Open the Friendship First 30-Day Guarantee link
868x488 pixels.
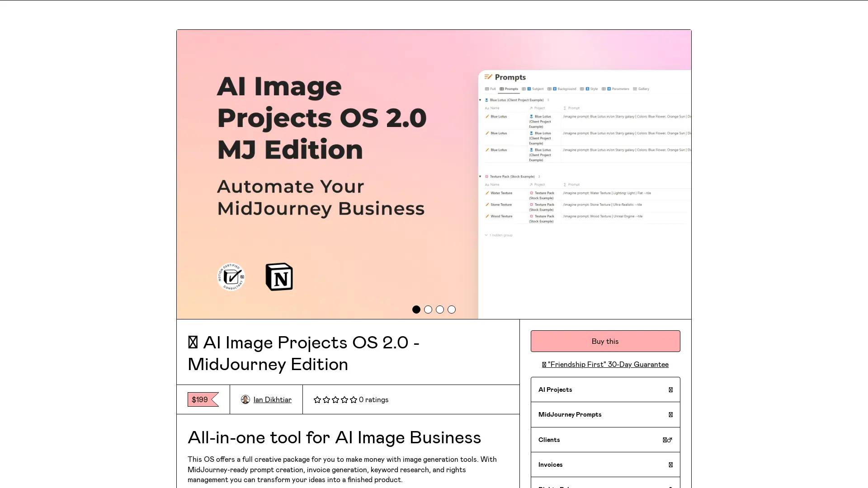pyautogui.click(x=605, y=364)
